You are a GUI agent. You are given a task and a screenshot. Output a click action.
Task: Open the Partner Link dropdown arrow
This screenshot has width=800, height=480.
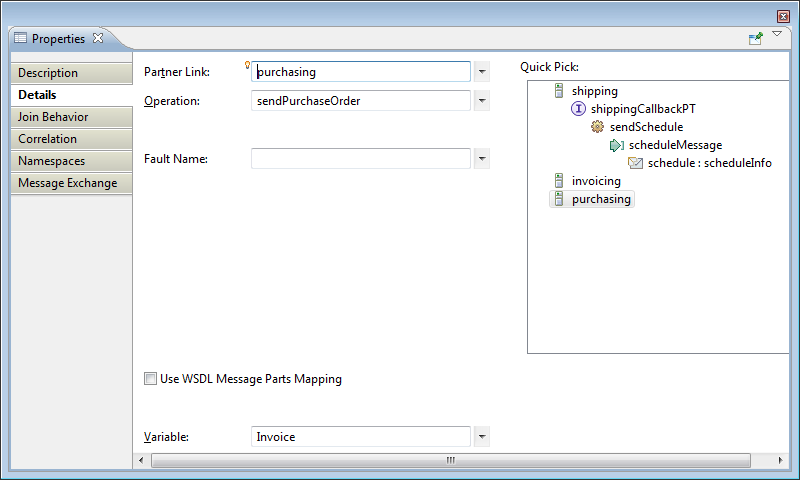coord(481,72)
